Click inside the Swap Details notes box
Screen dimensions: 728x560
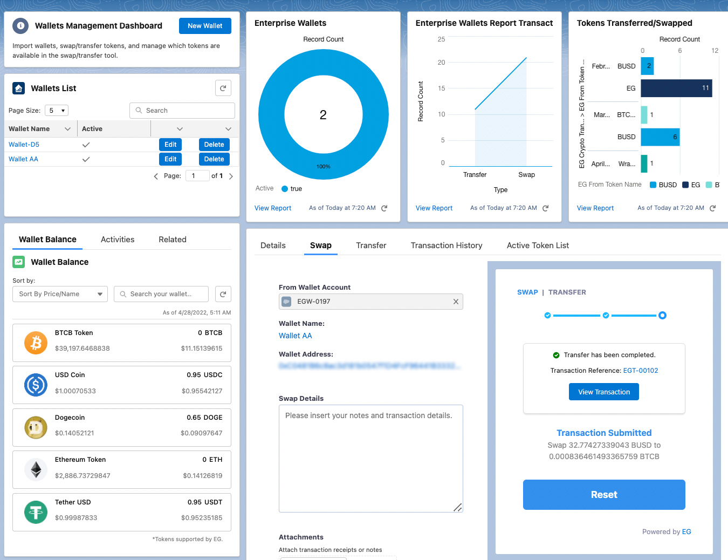(370, 459)
